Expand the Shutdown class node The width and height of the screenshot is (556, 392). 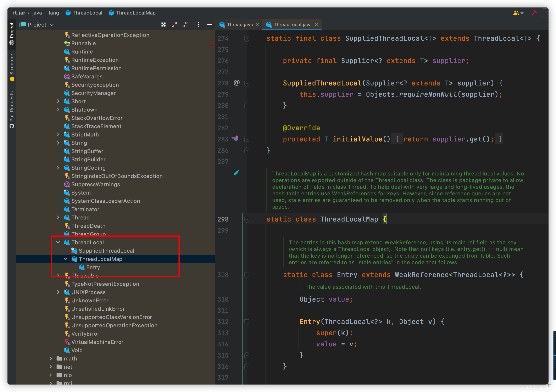pyautogui.click(x=58, y=110)
